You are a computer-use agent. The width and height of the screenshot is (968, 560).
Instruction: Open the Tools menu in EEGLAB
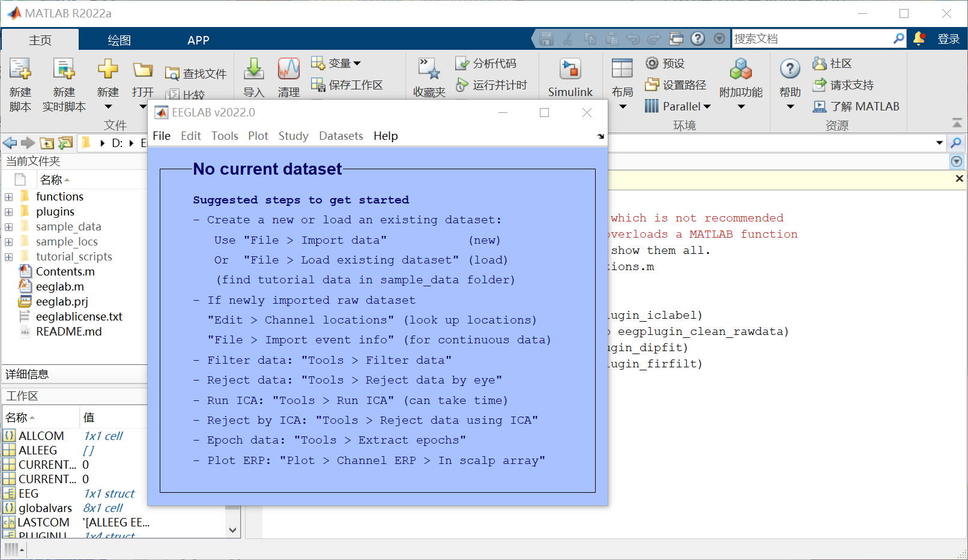225,136
